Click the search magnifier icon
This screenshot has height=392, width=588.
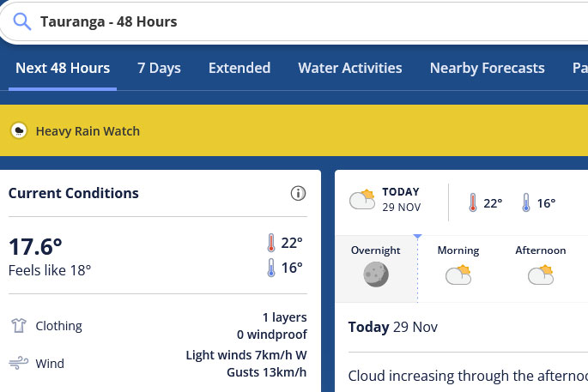21,21
